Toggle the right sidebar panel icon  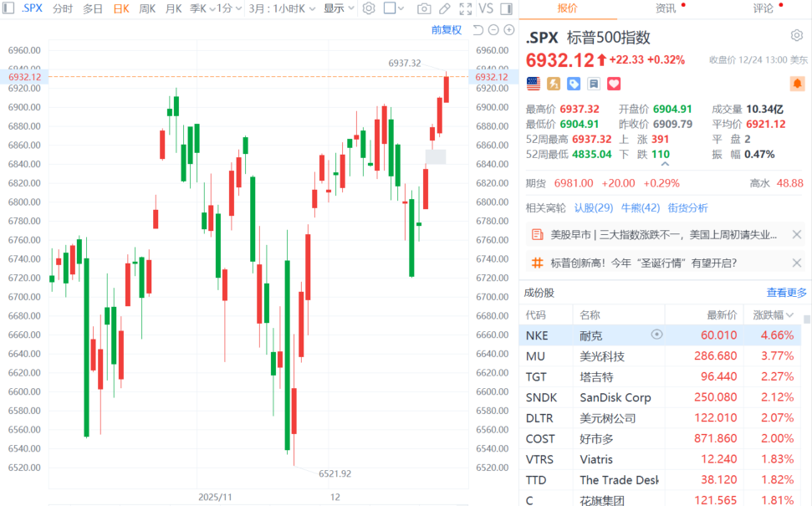pos(507,8)
